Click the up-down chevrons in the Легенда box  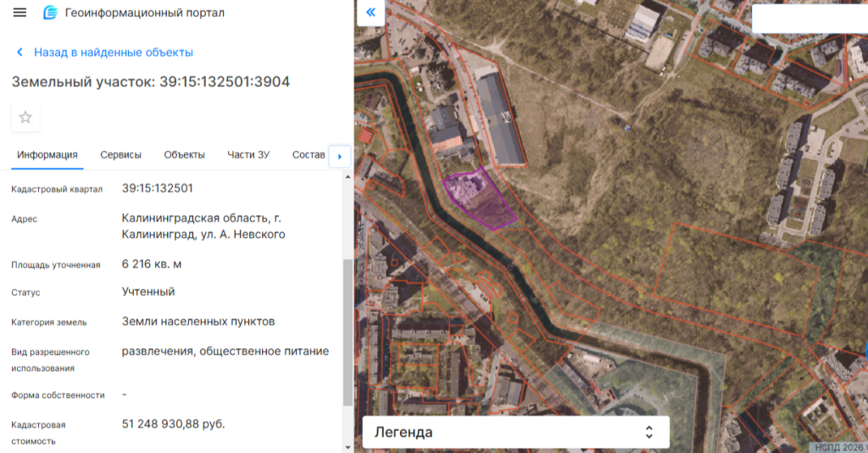pyautogui.click(x=648, y=432)
